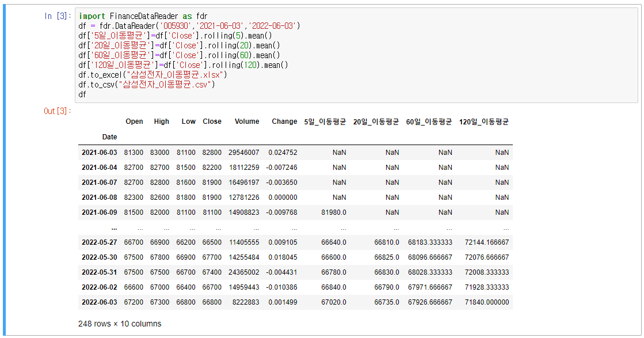Click the 5일_이동평균 column header
The height and width of the screenshot is (338, 644).
coord(325,121)
